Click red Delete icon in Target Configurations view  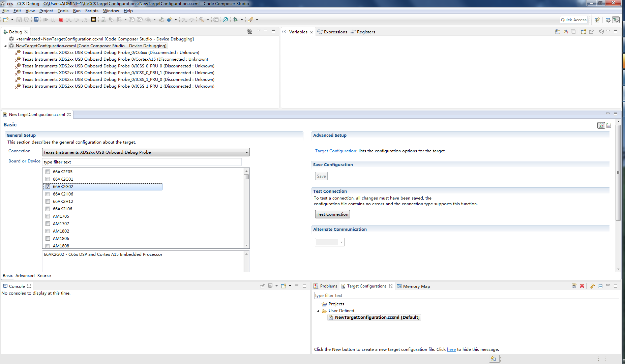point(582,286)
